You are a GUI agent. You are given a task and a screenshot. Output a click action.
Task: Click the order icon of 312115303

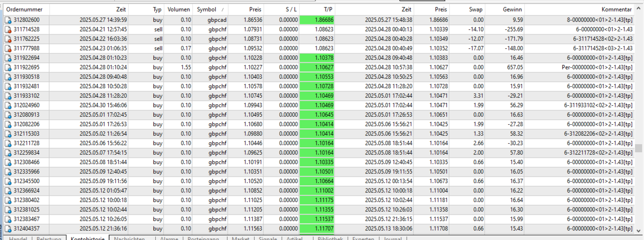pyautogui.click(x=8, y=134)
